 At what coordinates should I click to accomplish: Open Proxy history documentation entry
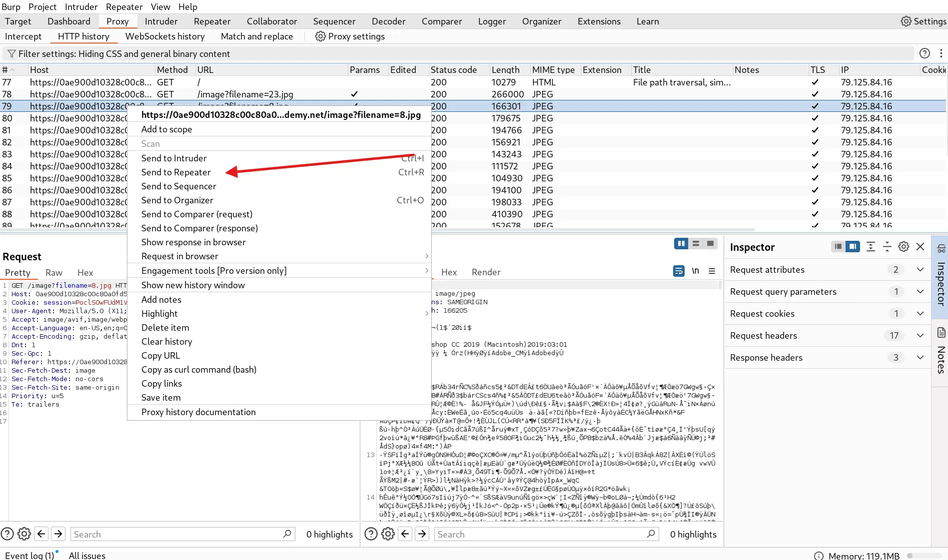coord(279,412)
